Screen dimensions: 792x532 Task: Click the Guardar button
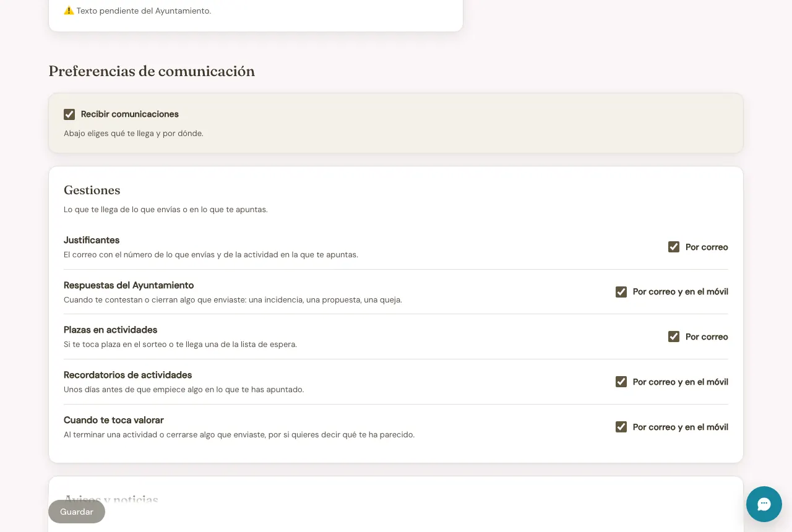[x=77, y=512]
